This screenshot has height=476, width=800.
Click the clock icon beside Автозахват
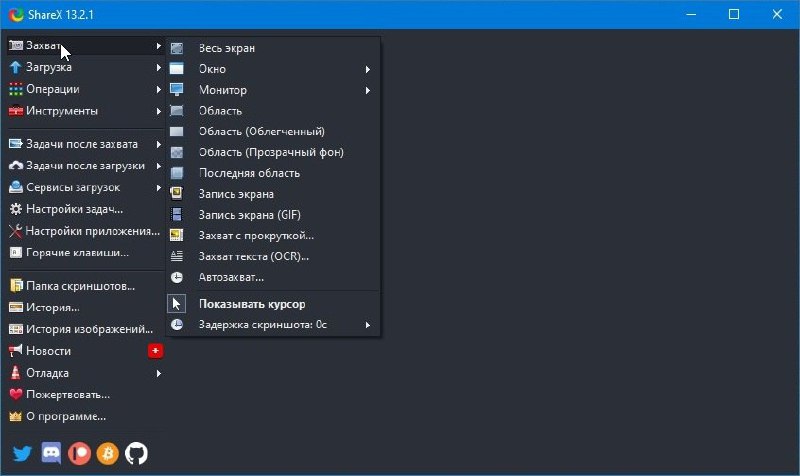177,277
